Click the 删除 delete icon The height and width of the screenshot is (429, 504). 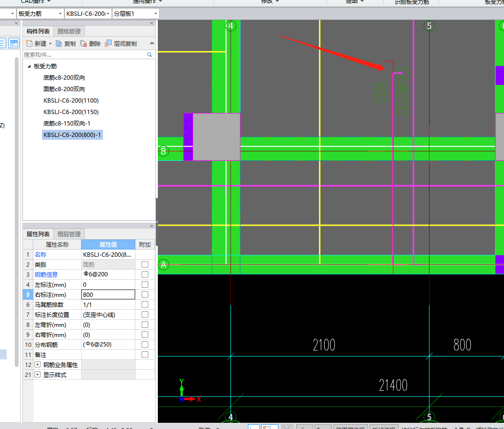[x=83, y=43]
